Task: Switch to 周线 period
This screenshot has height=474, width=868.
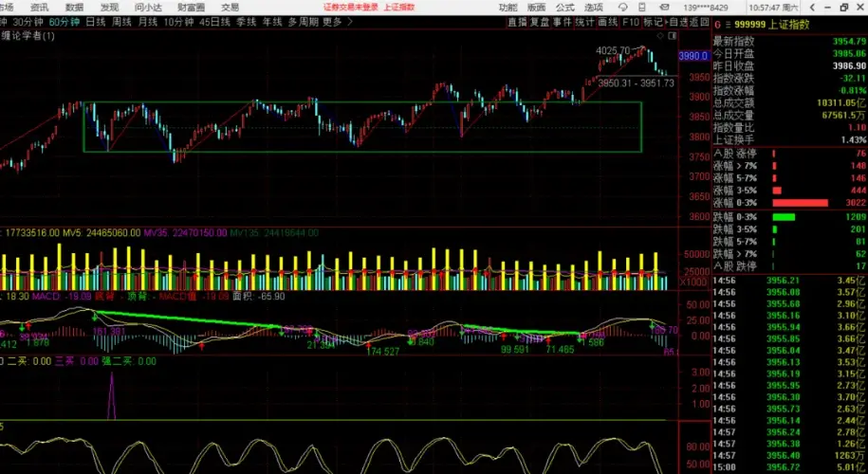Action: click(x=121, y=22)
